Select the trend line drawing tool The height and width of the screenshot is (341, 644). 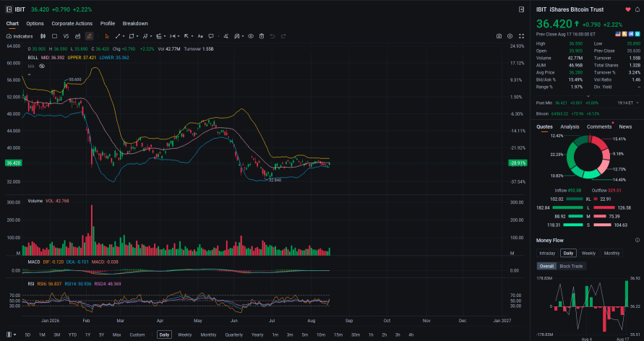tap(118, 36)
